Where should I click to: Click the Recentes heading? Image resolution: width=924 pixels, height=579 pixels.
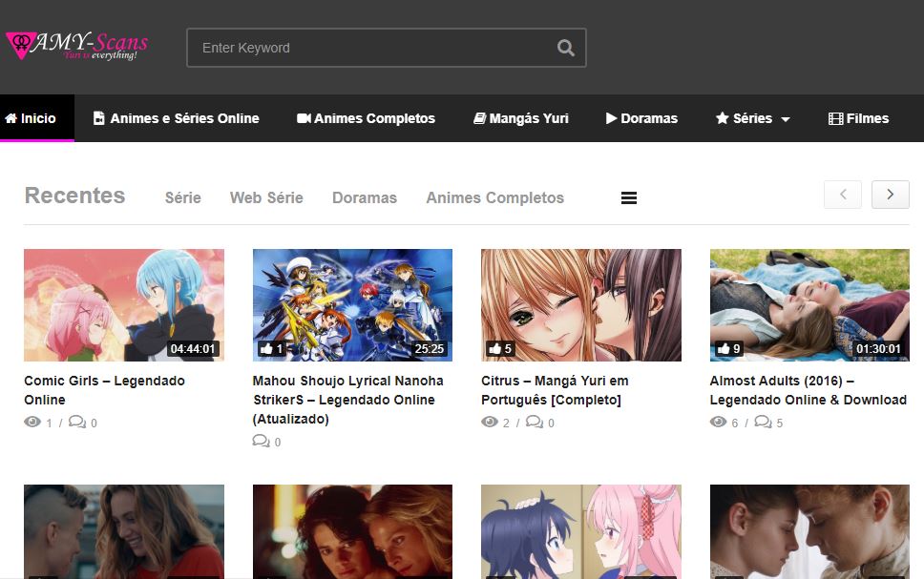tap(74, 196)
